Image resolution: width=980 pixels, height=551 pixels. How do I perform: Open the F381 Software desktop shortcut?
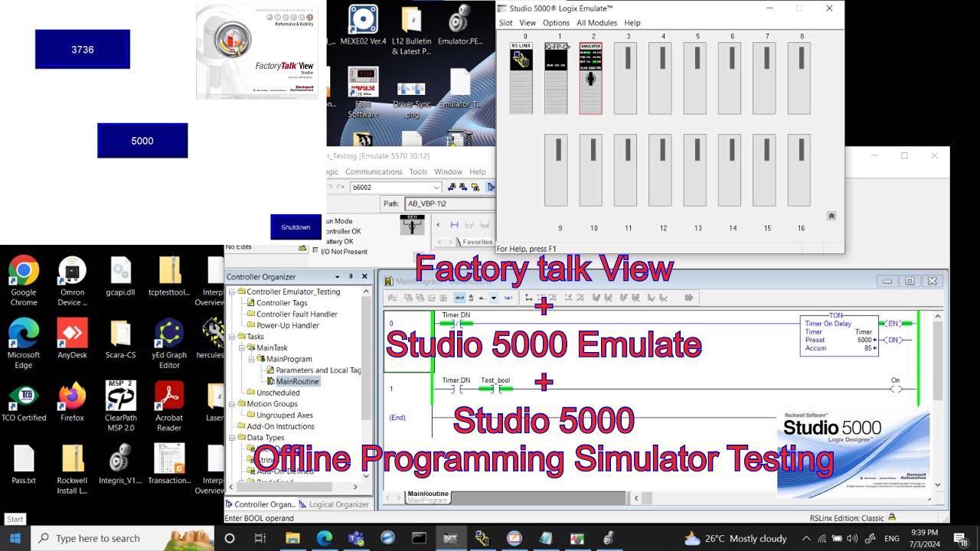pos(364,93)
